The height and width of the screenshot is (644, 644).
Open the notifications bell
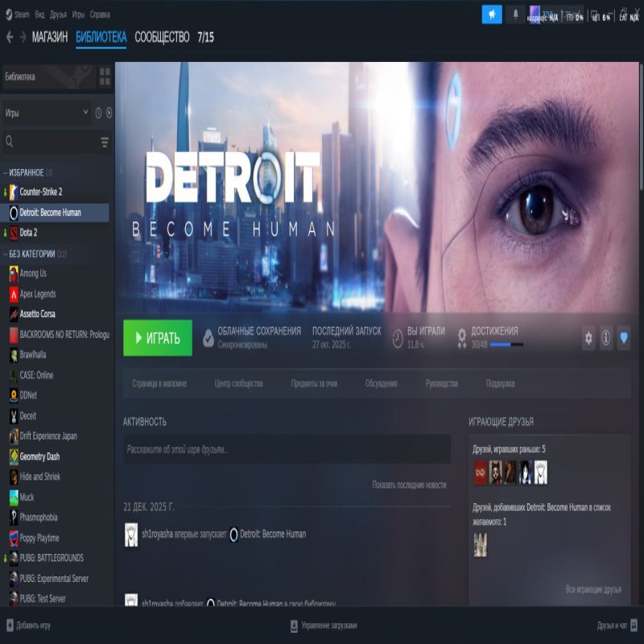515,14
